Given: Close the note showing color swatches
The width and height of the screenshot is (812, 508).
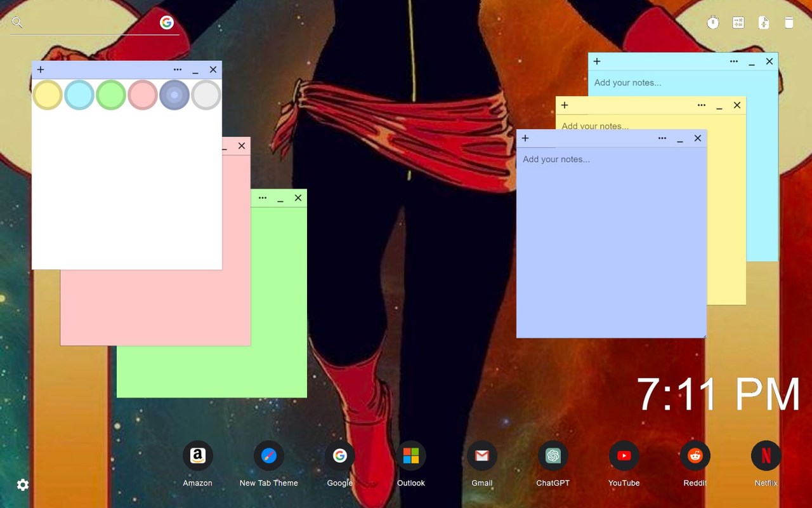Looking at the screenshot, I should click(213, 70).
